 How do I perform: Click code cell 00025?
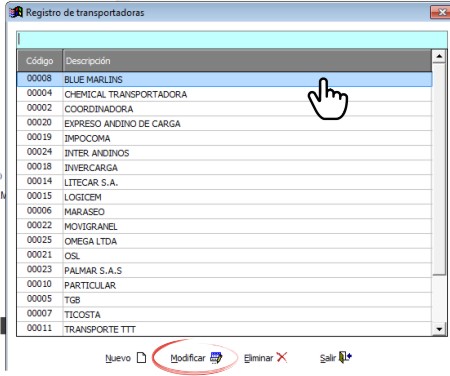[39, 240]
